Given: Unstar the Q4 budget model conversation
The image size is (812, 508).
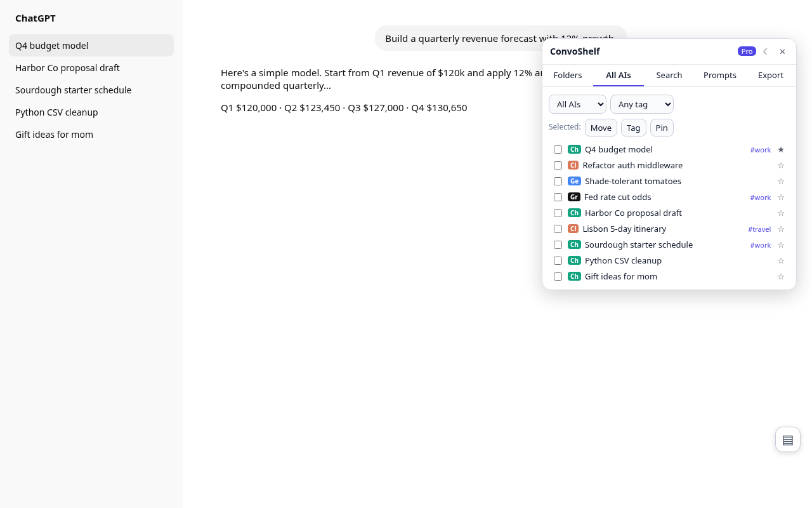Looking at the screenshot, I should coord(781,150).
